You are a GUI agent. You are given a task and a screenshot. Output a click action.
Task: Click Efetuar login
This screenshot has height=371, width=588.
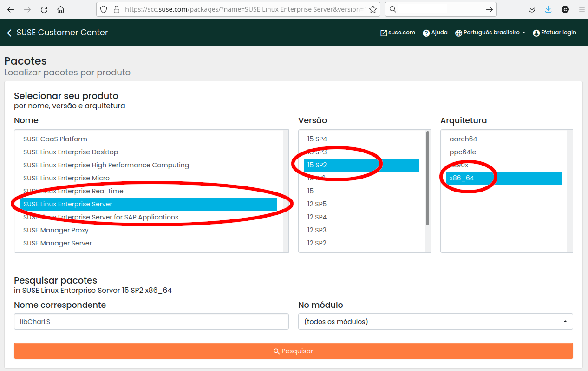(x=555, y=33)
